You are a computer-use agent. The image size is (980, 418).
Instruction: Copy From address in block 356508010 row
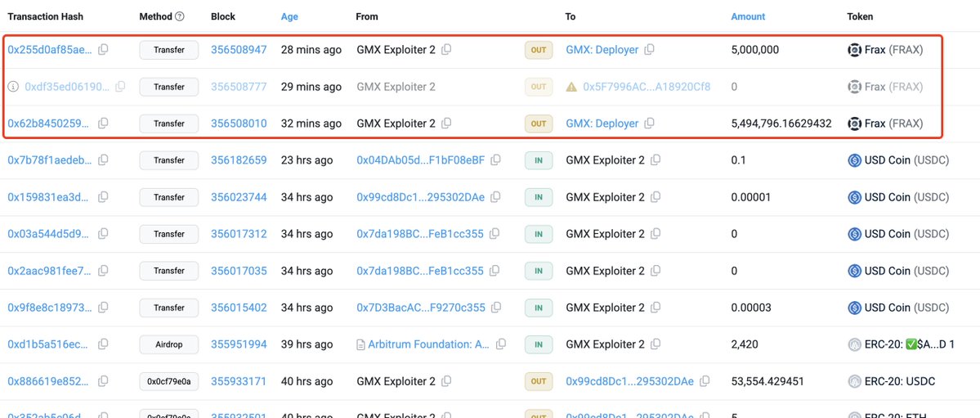(446, 124)
